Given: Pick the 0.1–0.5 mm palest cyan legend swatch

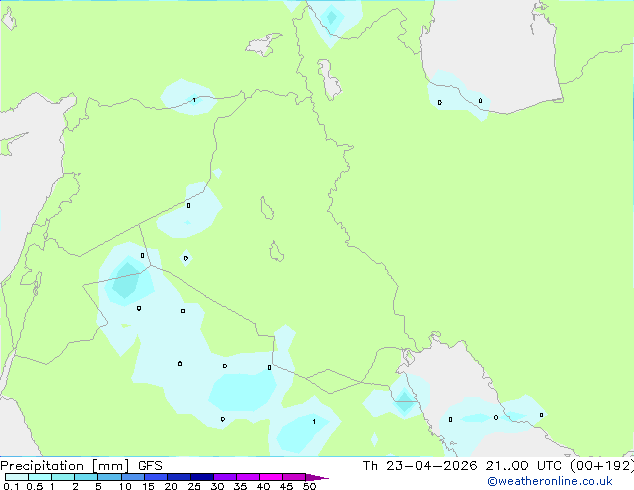Looking at the screenshot, I should point(17,477).
